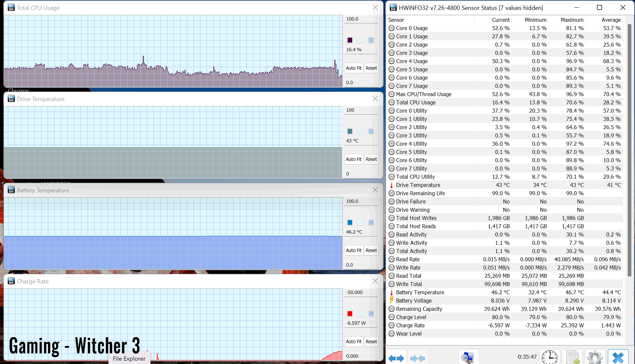
Task: Click the 0.000 minimum field in Charge Rate
Action: tap(361, 356)
